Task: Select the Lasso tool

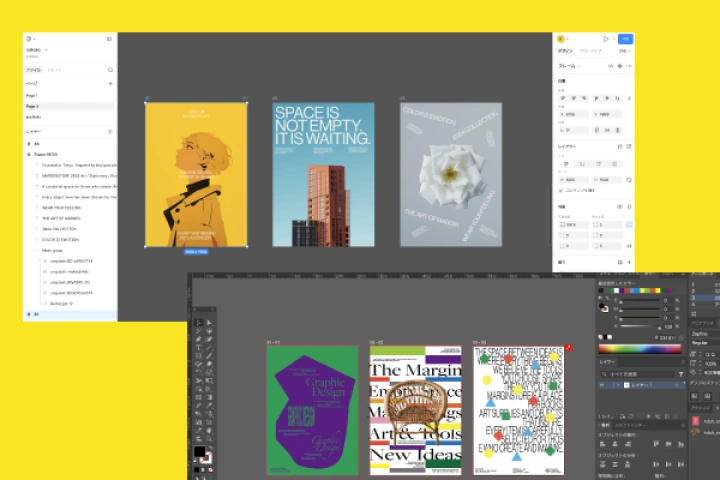Action: (x=209, y=331)
